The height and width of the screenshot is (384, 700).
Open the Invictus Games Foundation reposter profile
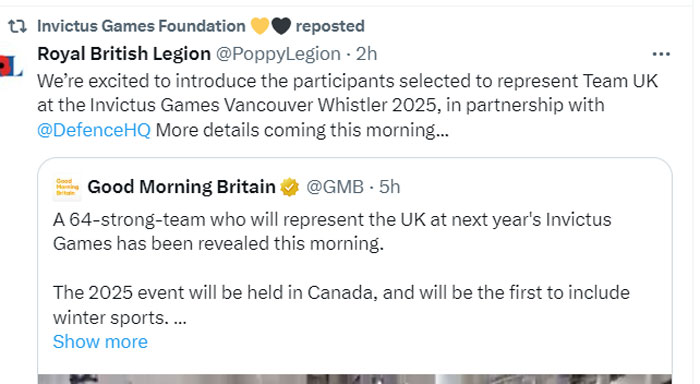(x=141, y=26)
